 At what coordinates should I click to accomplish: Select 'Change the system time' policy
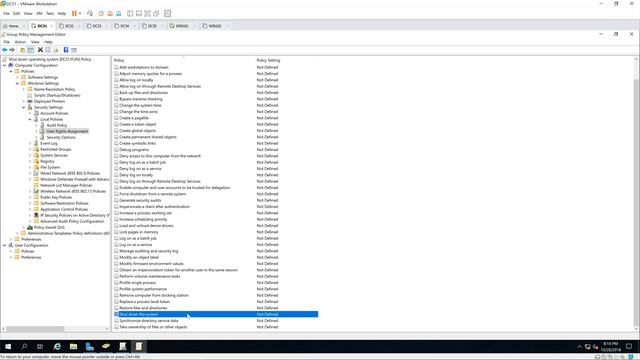140,105
